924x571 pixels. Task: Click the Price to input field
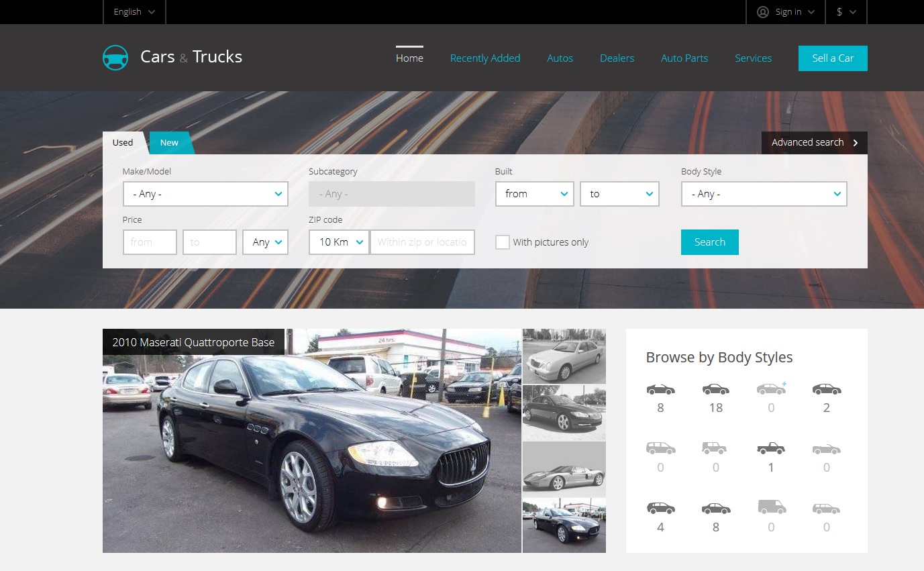click(209, 242)
